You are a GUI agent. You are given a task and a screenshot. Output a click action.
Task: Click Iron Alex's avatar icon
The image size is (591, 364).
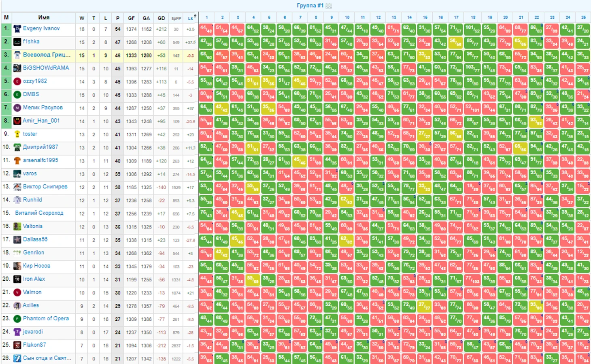pyautogui.click(x=17, y=279)
